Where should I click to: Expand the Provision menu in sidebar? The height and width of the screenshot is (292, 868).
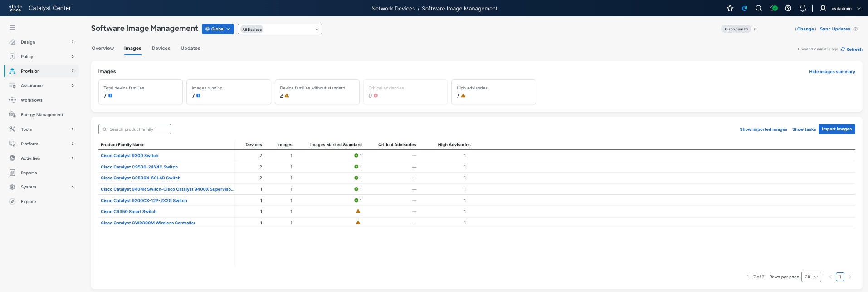pyautogui.click(x=41, y=71)
